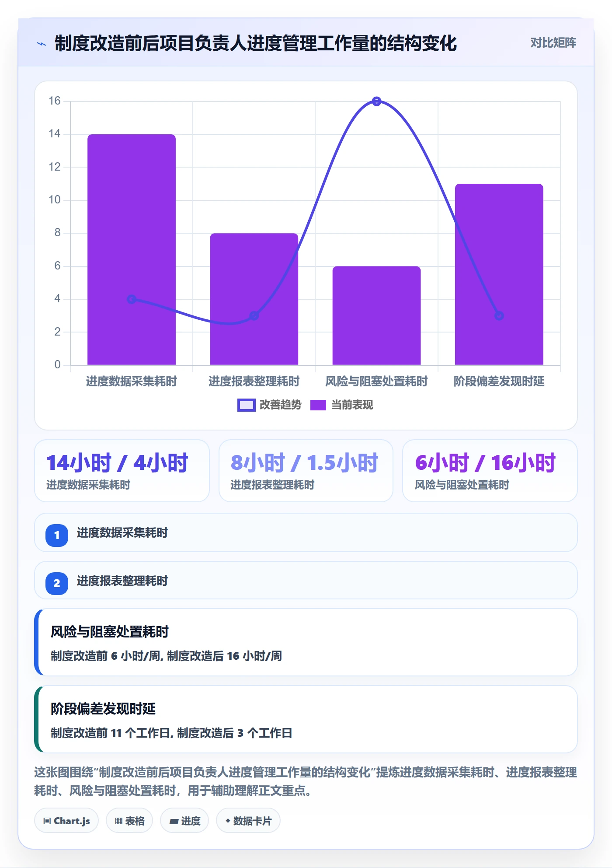This screenshot has height=868, width=612.
Task: Click the 当前表现 legend text
Action: click(x=352, y=405)
